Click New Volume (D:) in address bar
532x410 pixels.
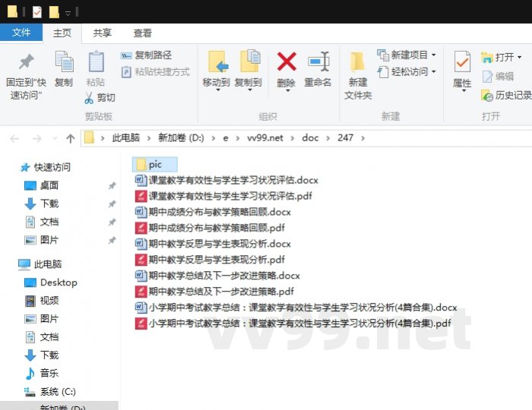tap(181, 138)
